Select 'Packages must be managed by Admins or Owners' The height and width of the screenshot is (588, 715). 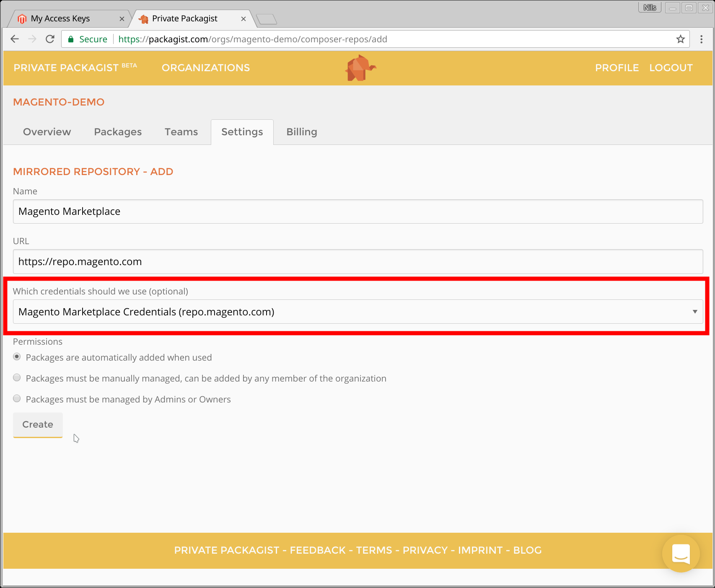click(17, 399)
